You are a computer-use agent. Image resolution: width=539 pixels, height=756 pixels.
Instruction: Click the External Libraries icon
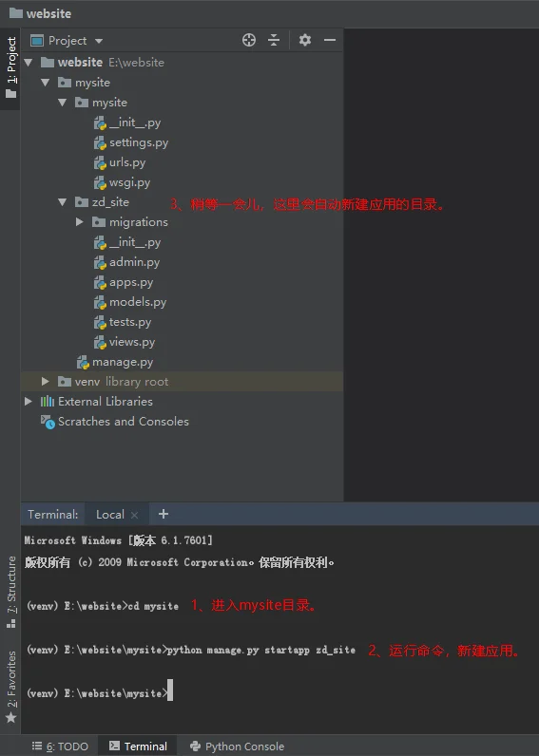(x=48, y=401)
